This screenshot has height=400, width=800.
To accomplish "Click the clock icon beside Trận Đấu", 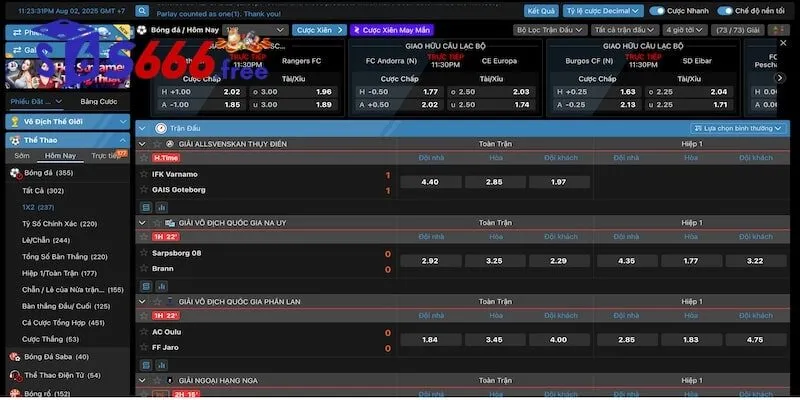I will click(160, 128).
